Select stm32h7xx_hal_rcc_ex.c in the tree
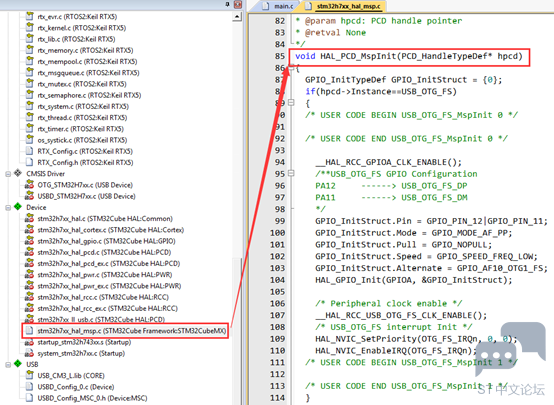This screenshot has height=405, width=554. pos(107,309)
